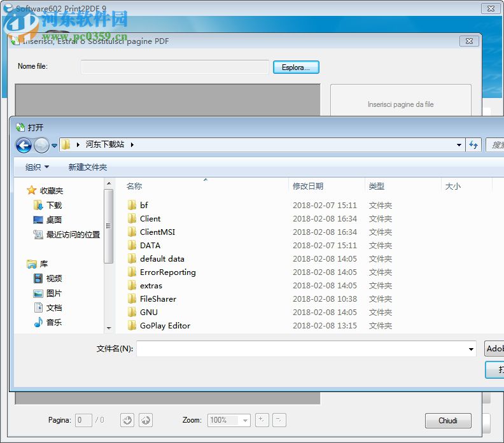Image resolution: width=504 pixels, height=443 pixels.
Task: Sort by 大小 column header
Action: [x=453, y=186]
